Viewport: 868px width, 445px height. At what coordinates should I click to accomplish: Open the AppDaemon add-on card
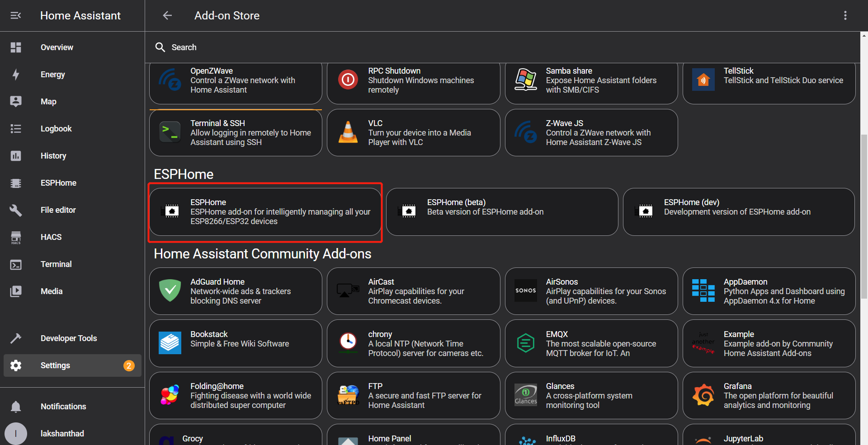coord(769,291)
